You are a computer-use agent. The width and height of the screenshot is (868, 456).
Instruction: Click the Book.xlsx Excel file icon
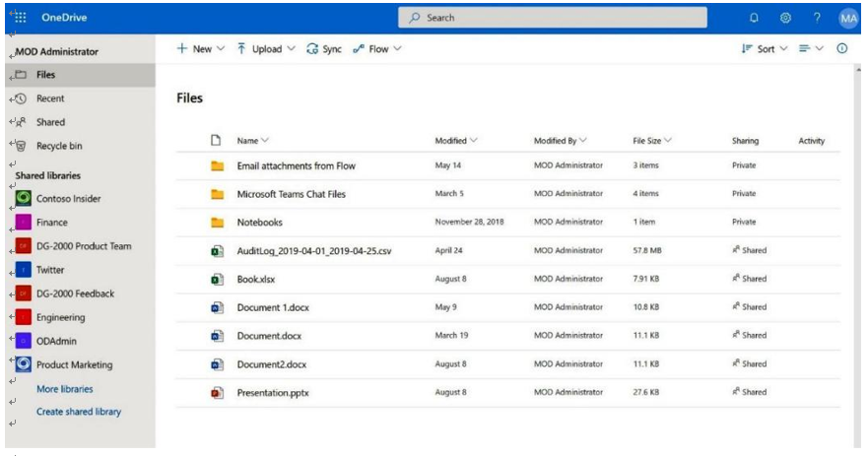tap(217, 279)
